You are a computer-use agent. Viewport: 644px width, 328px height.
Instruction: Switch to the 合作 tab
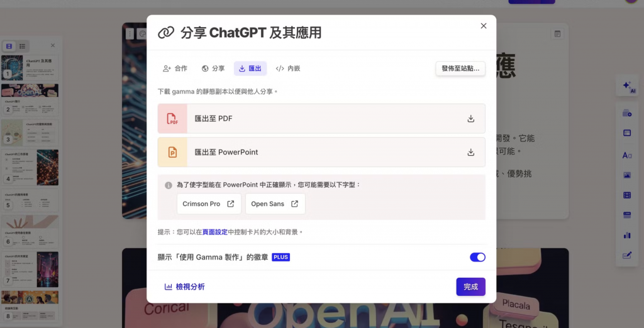tap(175, 68)
